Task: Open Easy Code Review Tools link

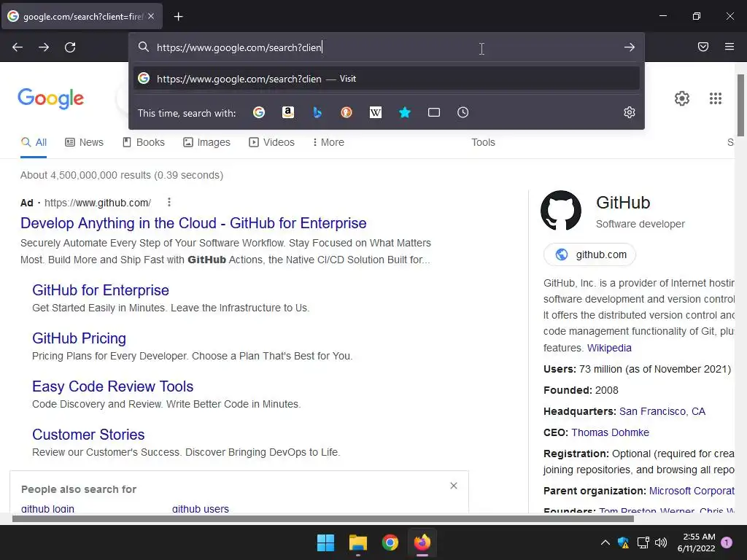Action: (113, 386)
